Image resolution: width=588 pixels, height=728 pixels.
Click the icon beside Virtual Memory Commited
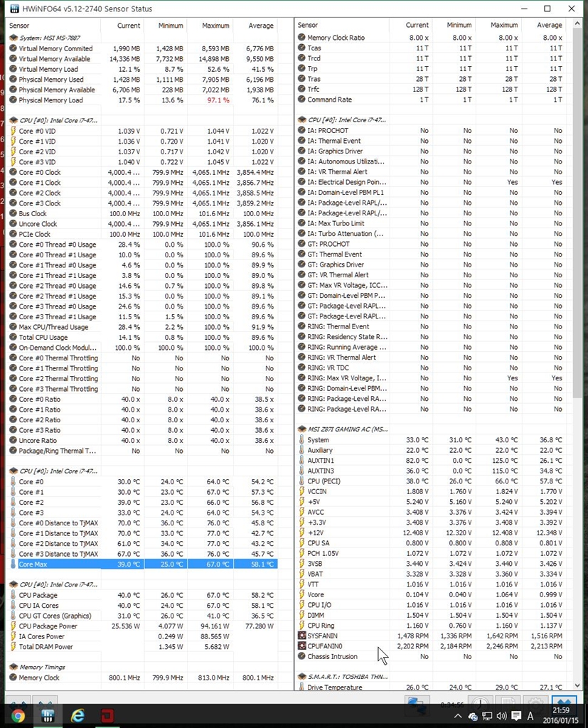pos(14,48)
